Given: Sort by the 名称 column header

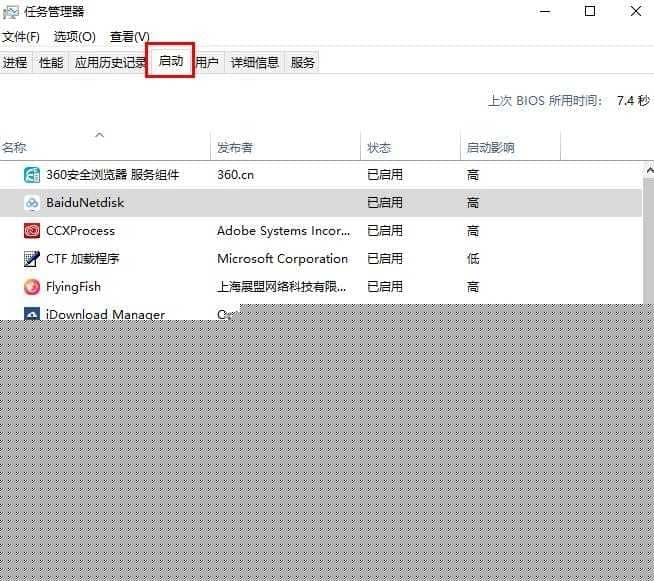Looking at the screenshot, I should coord(14,148).
